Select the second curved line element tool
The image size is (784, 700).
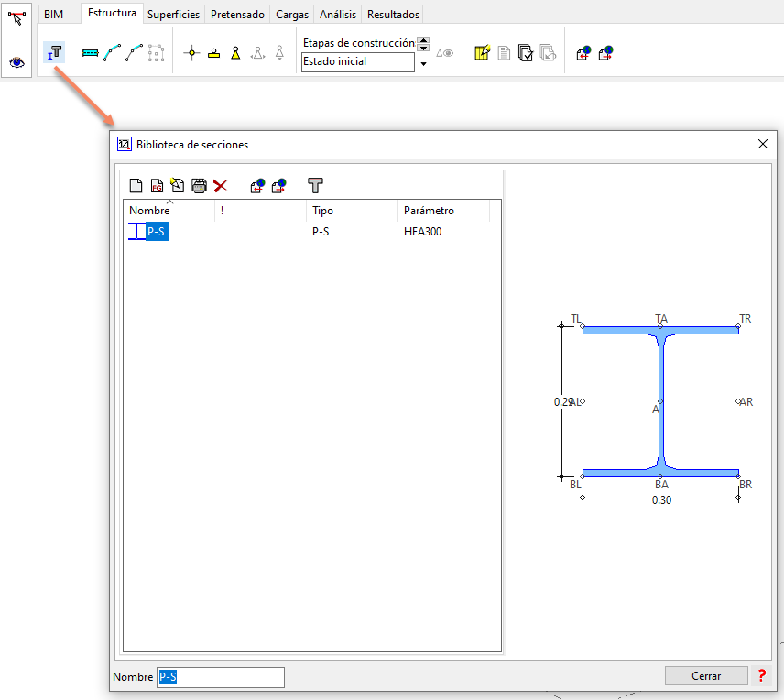134,53
